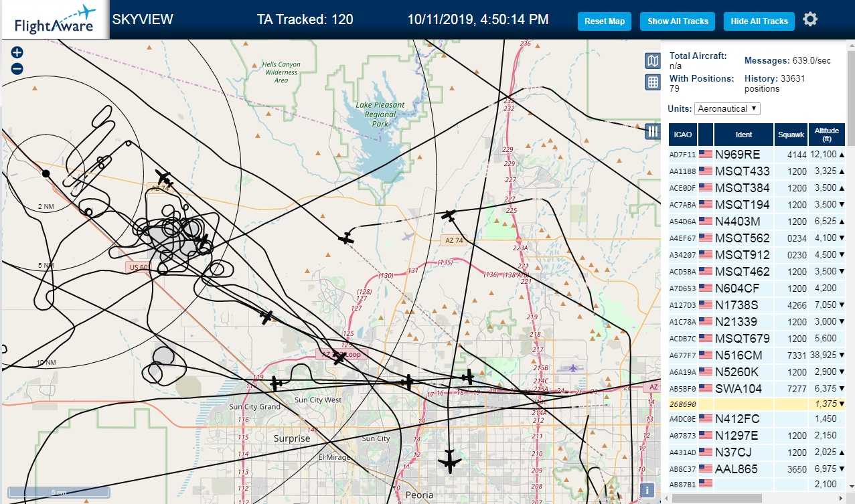Image resolution: width=855 pixels, height=504 pixels.
Task: Toggle sidebar with the column divider icon
Action: click(x=653, y=131)
